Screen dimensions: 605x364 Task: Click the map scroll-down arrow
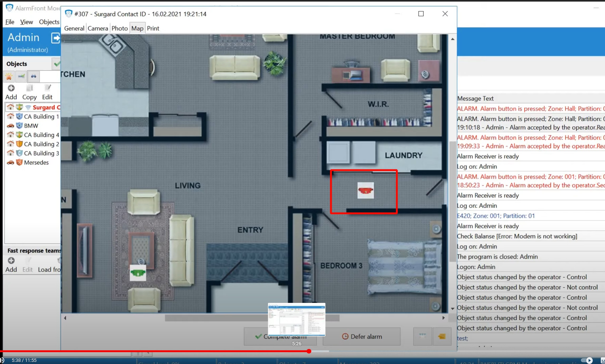point(452,308)
